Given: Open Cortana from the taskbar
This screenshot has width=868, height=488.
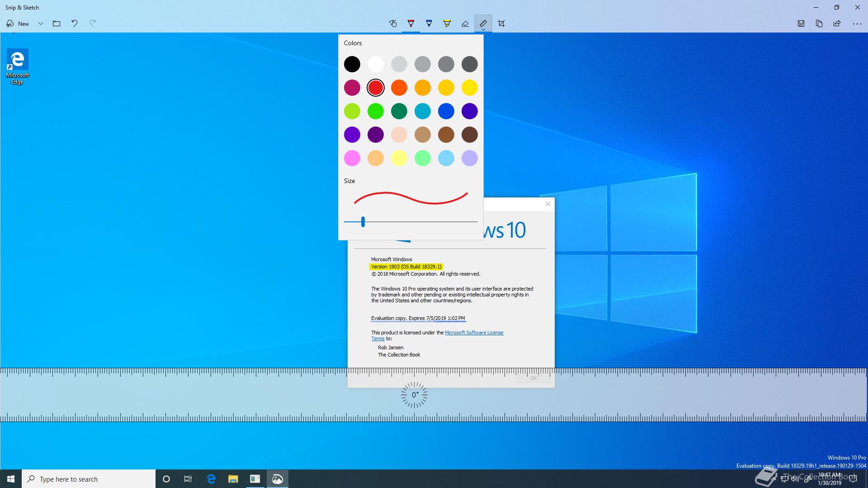Looking at the screenshot, I should point(166,479).
